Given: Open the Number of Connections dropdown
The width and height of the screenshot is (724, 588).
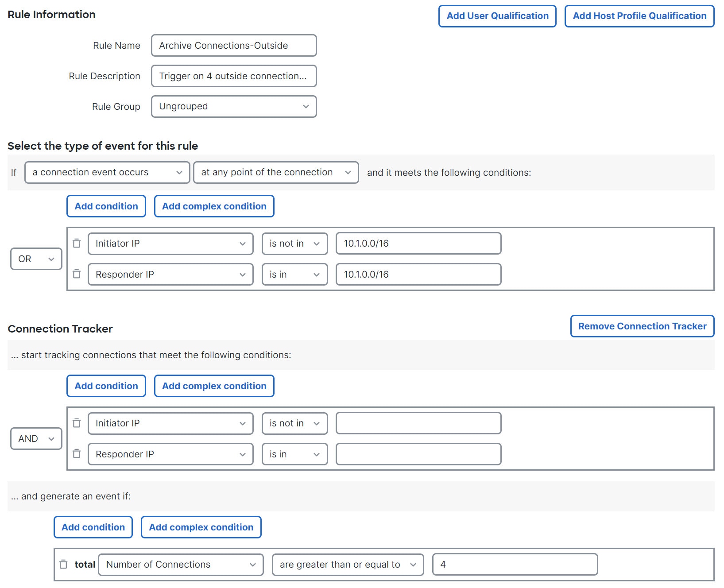Looking at the screenshot, I should click(x=181, y=565).
